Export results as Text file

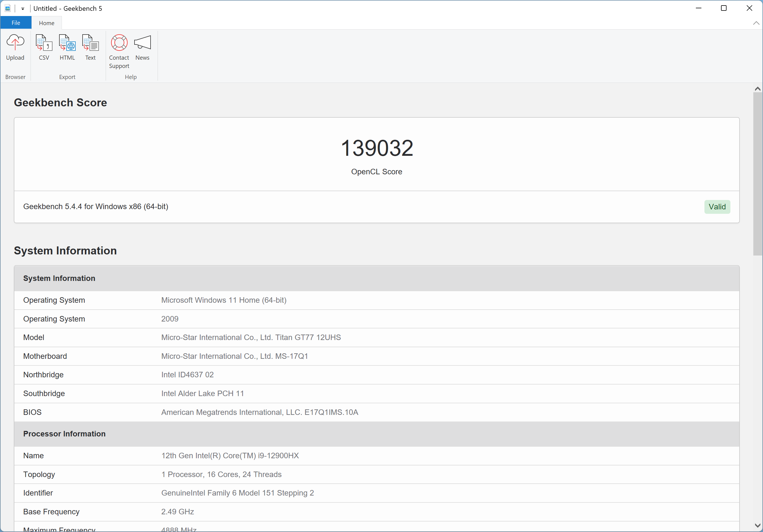pos(90,43)
